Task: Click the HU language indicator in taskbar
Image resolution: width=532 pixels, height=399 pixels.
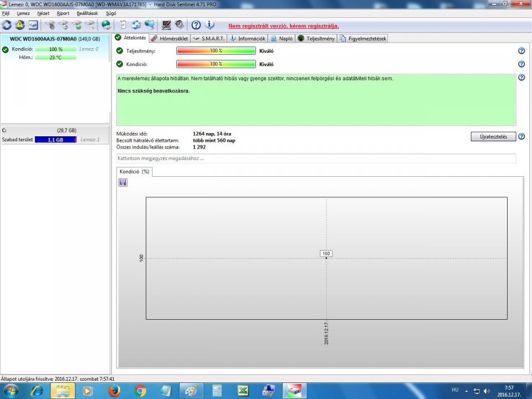Action: point(455,390)
